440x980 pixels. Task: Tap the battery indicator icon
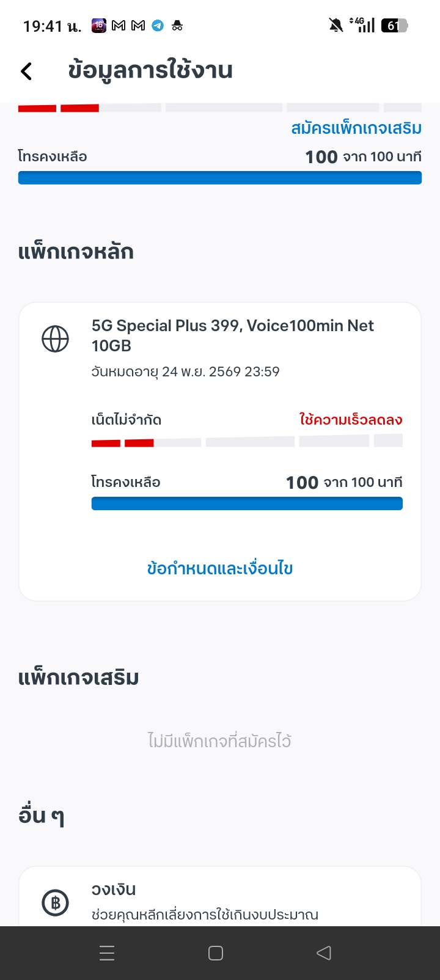tap(394, 25)
